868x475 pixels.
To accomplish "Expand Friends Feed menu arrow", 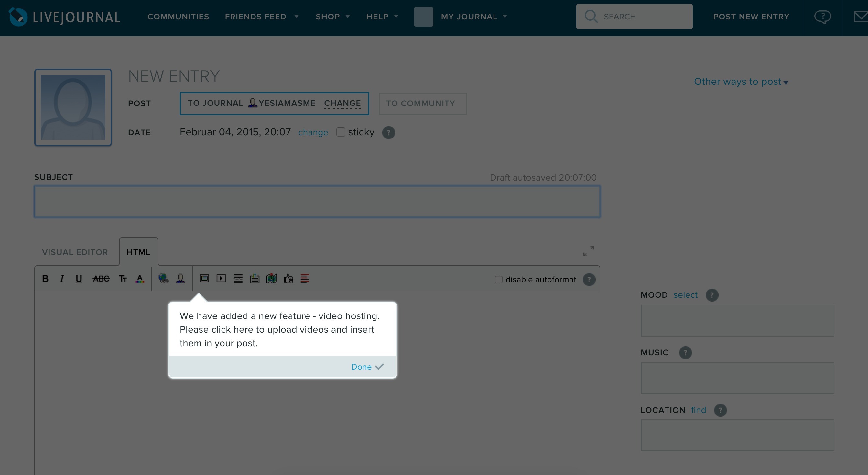I will tap(297, 17).
